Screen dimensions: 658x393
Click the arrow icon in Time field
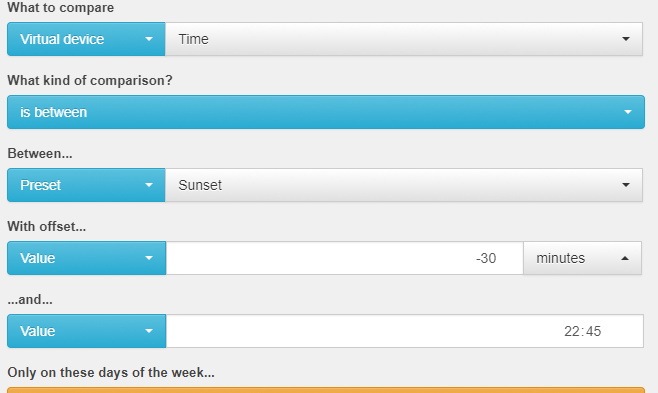(x=626, y=39)
